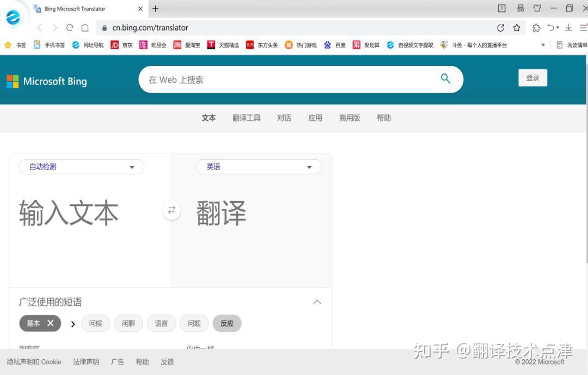Select the 反应 phrase chip
This screenshot has height=375, width=588.
(226, 323)
